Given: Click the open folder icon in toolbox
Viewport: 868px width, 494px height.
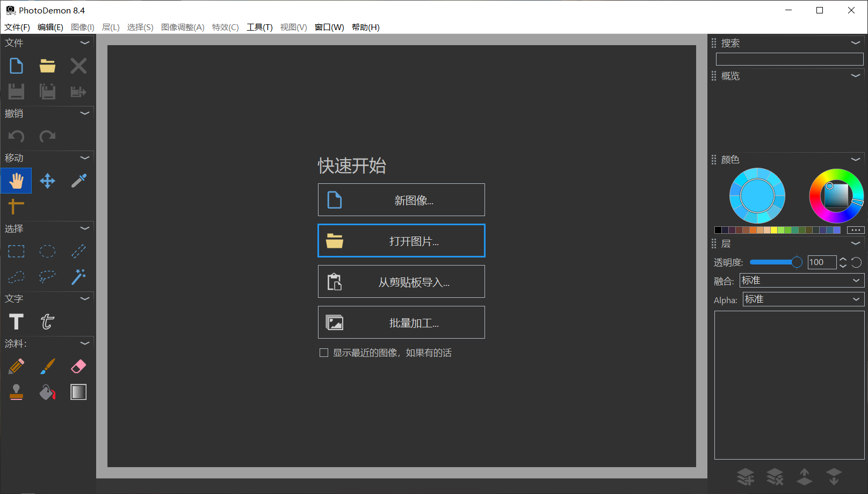Looking at the screenshot, I should [x=47, y=66].
